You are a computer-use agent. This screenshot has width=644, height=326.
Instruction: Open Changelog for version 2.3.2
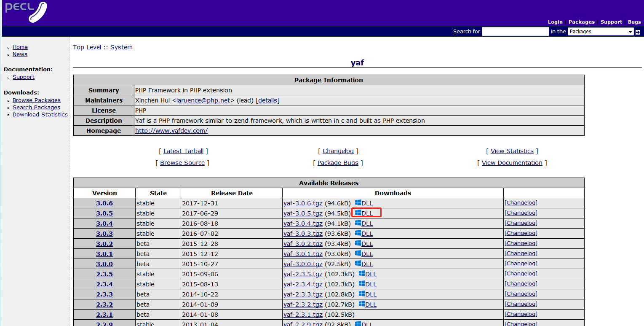(x=521, y=304)
